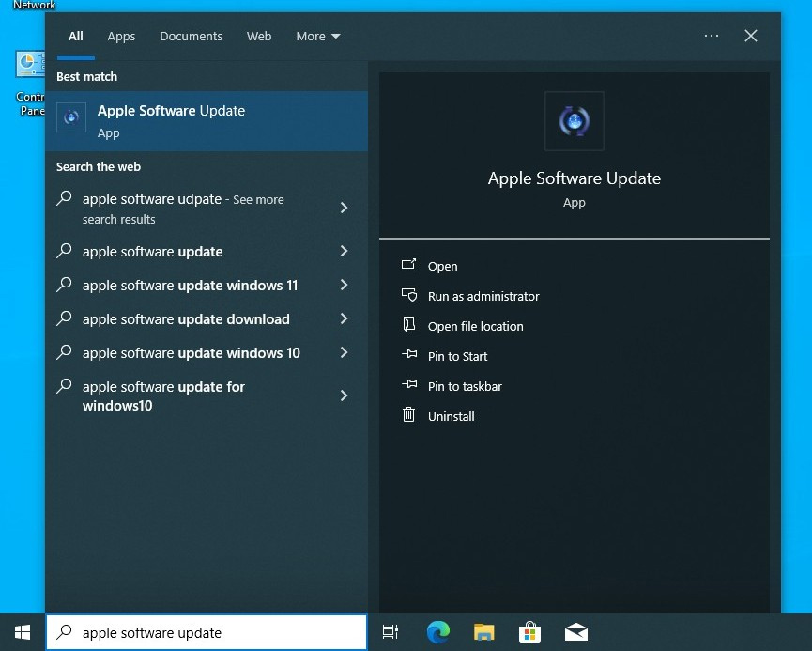Click the 'Search the web' heading text
Screen dimensions: 812x651
coord(99,167)
